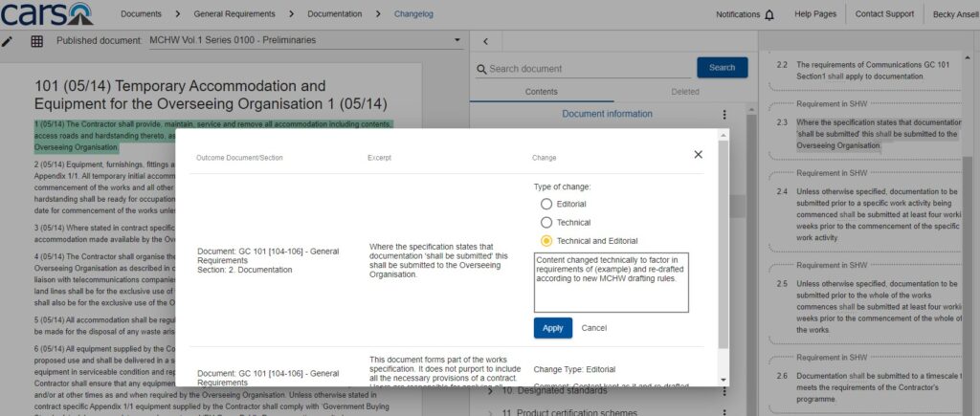Click the Notifications bell icon
This screenshot has width=980, height=416.
pos(769,14)
